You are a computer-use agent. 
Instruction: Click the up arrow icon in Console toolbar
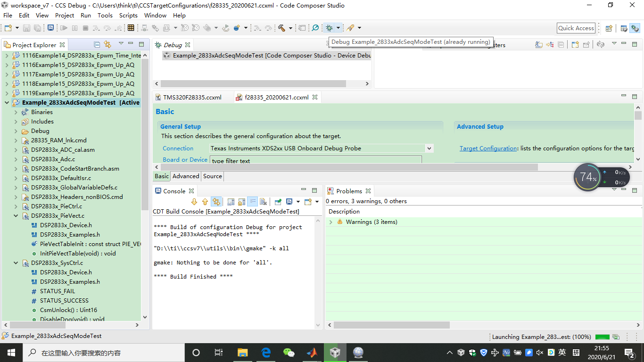tap(205, 202)
